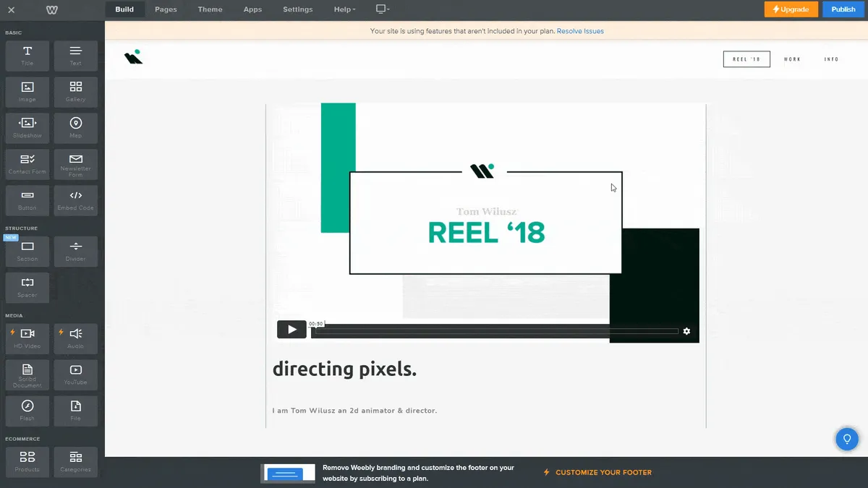Open the INFO nav item

click(x=832, y=59)
